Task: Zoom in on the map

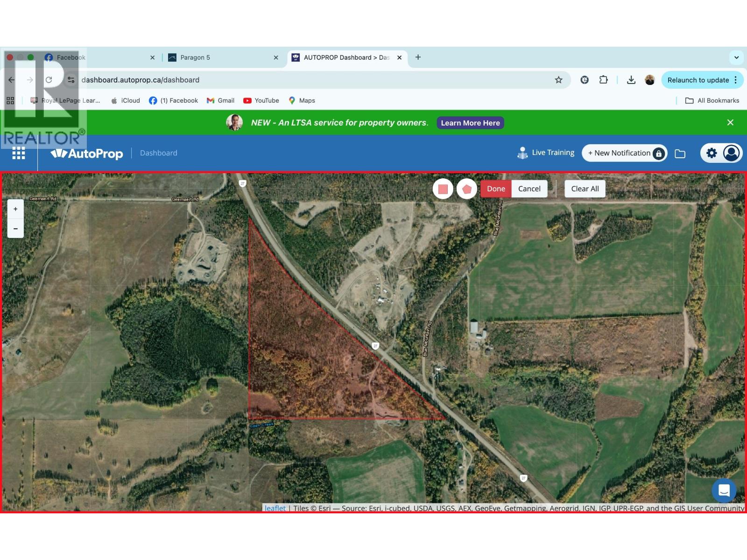Action: (15, 209)
